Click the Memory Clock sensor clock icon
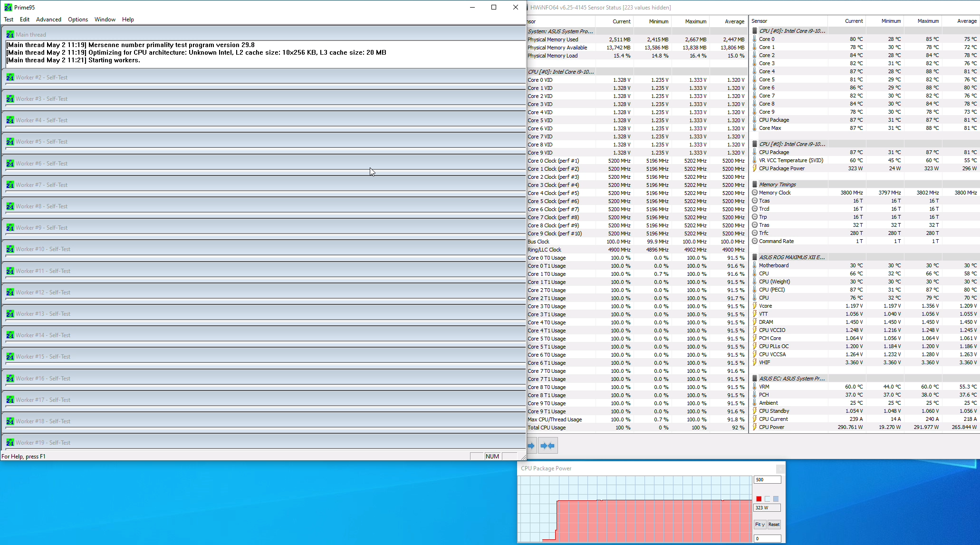This screenshot has width=980, height=545. pos(755,193)
